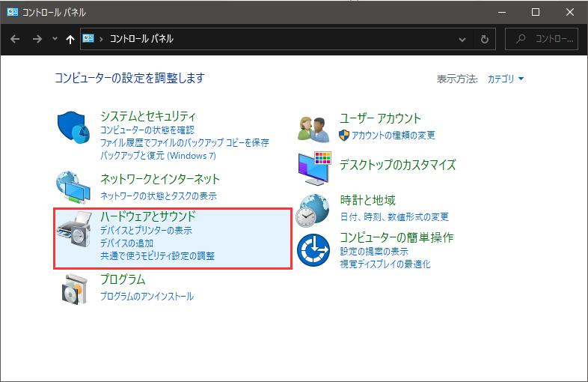Click デバイスとプリンターの表示 link
588x382 pixels.
tap(146, 230)
